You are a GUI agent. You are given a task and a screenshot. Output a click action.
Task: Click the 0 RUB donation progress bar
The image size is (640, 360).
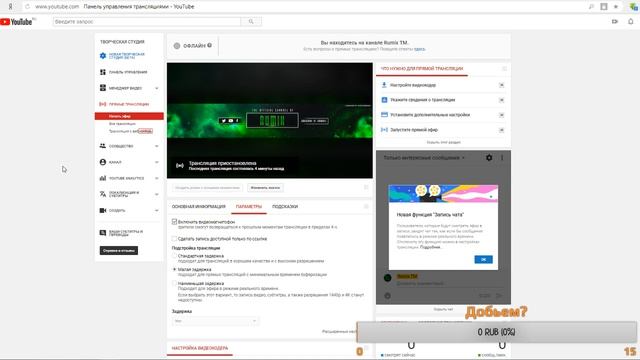pos(496,332)
